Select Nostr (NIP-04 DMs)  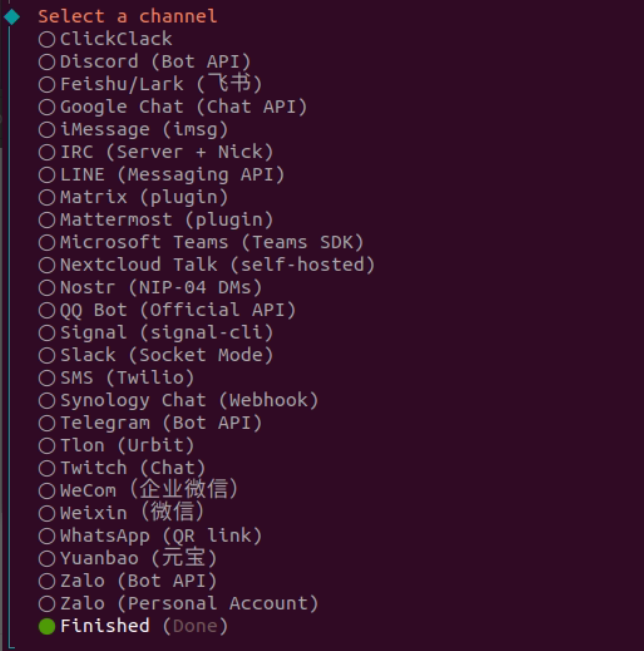(150, 287)
